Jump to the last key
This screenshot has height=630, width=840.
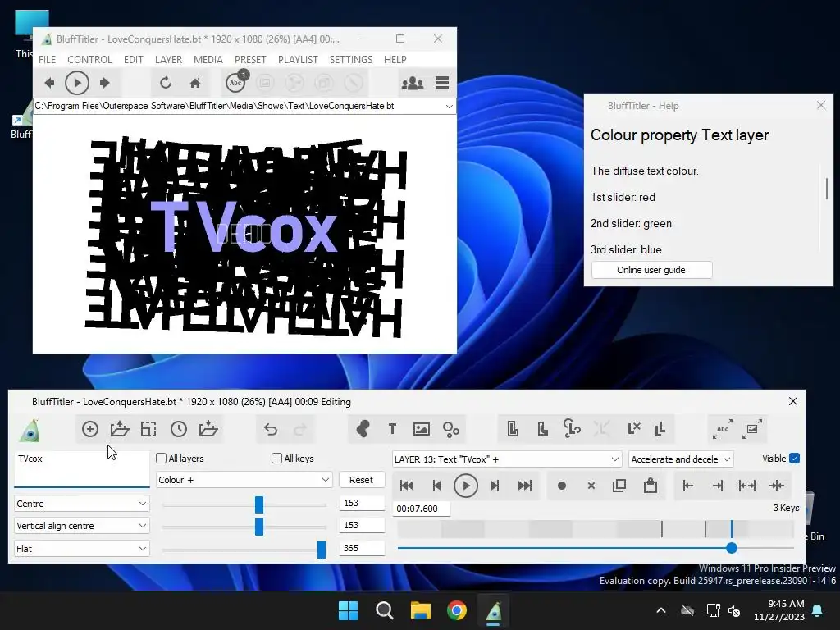point(525,486)
